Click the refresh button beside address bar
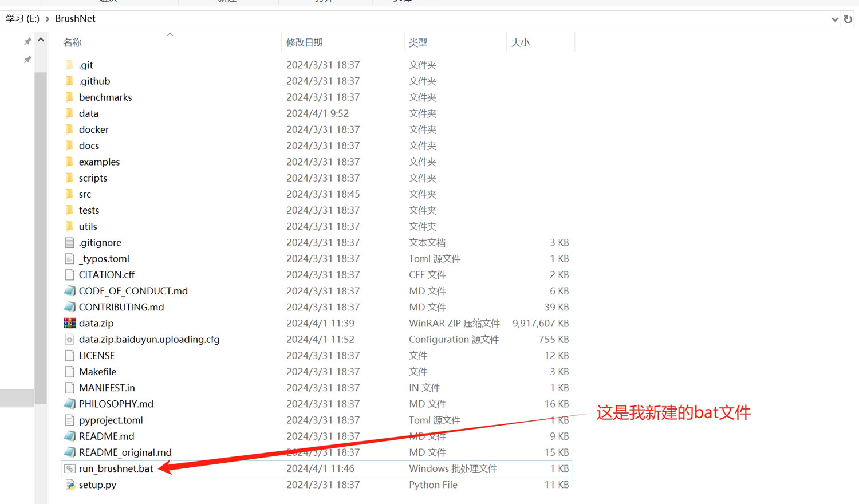 tap(848, 19)
